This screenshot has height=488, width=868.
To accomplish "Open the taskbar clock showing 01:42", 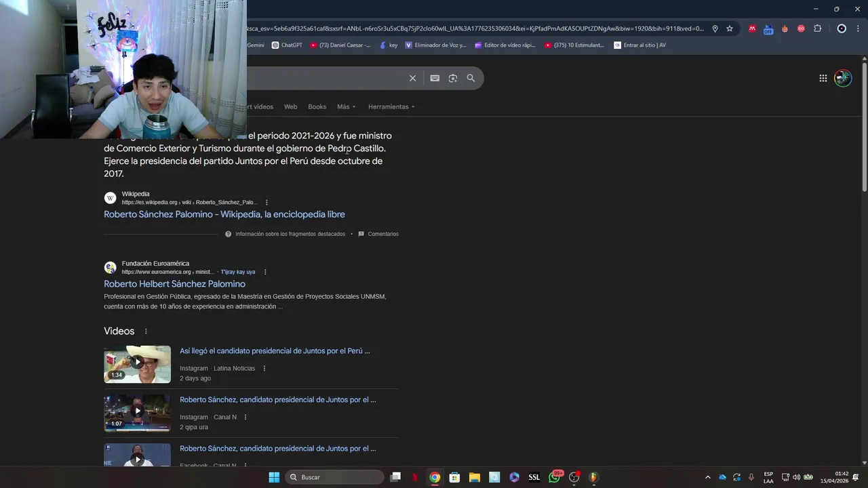I will coord(834,477).
